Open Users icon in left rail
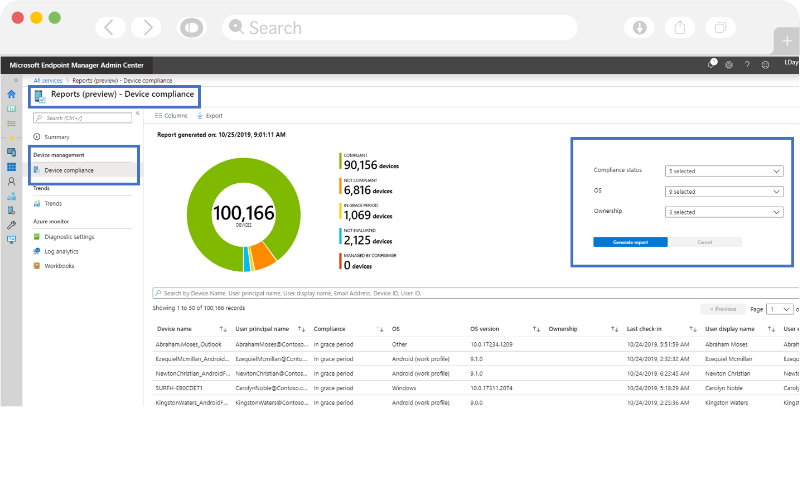This screenshot has width=800, height=480. tap(11, 181)
